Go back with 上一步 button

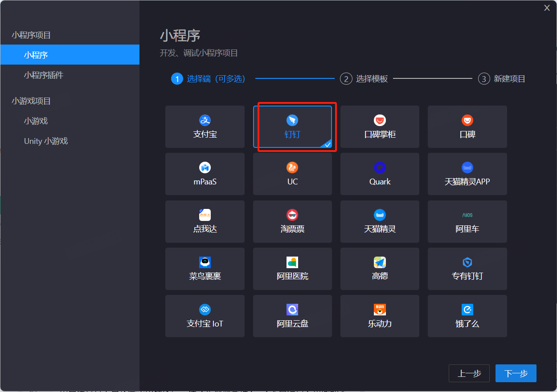coord(469,373)
